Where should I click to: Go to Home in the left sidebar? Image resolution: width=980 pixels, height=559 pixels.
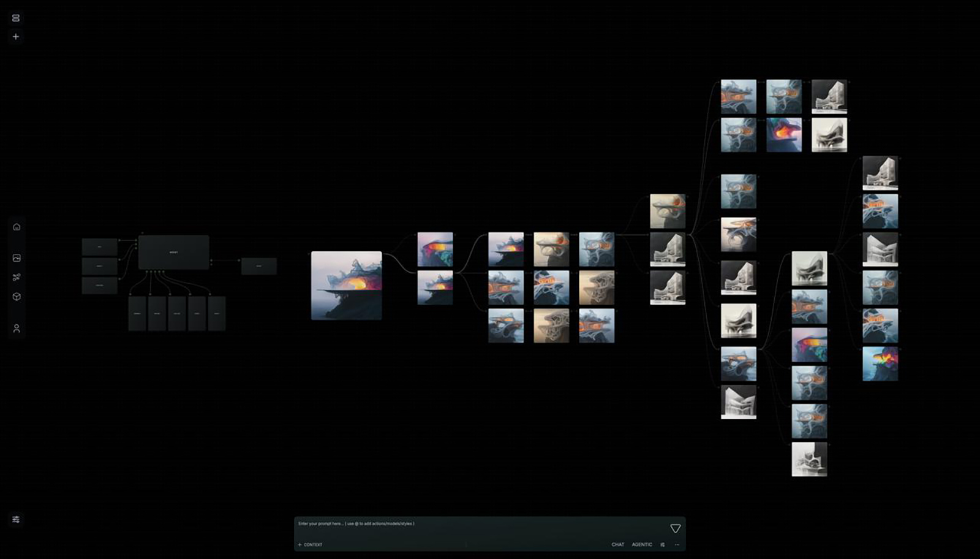[17, 227]
